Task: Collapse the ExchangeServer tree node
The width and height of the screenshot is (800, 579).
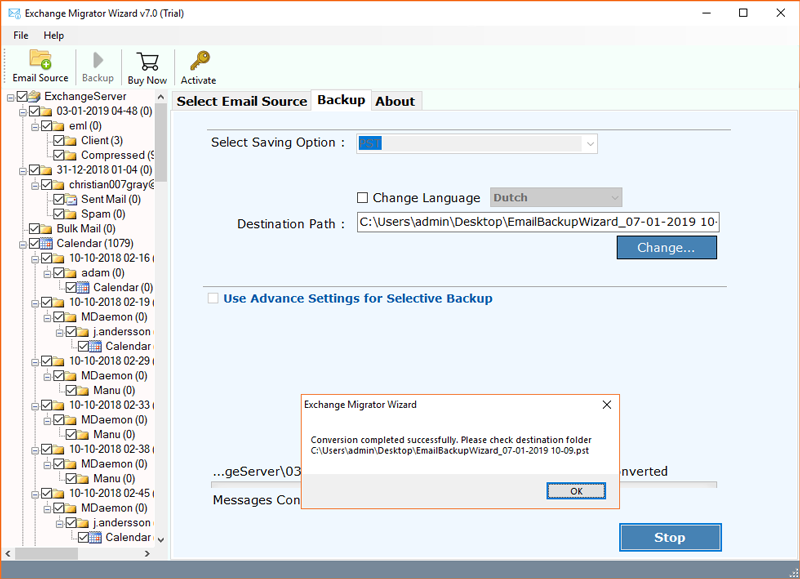Action: 10,97
